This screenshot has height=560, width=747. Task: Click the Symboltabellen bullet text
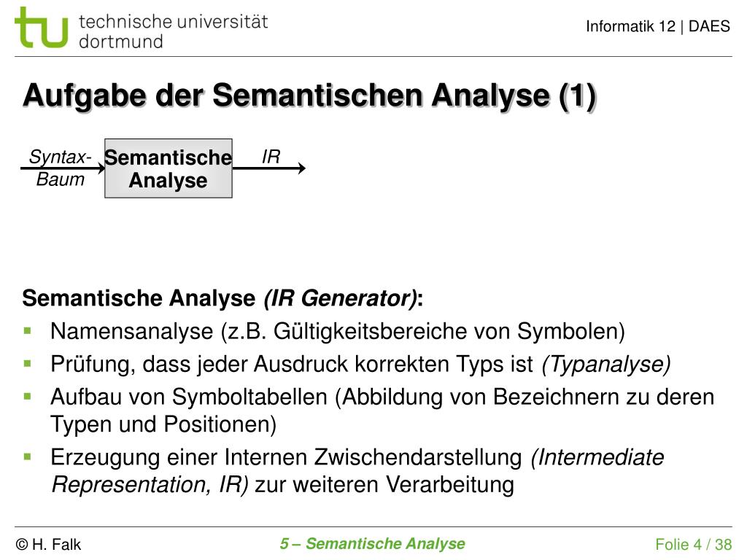[382, 411]
